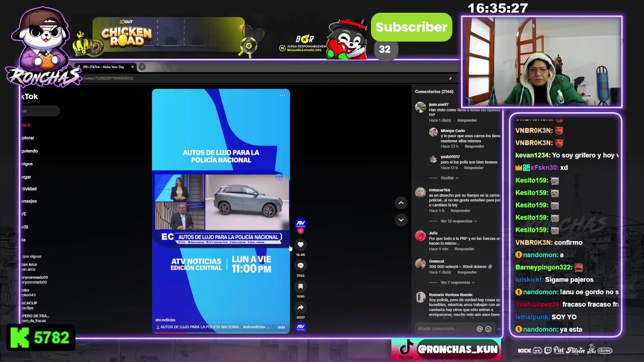
Task: Reply to Ommcat via Responder
Action: pos(467,272)
